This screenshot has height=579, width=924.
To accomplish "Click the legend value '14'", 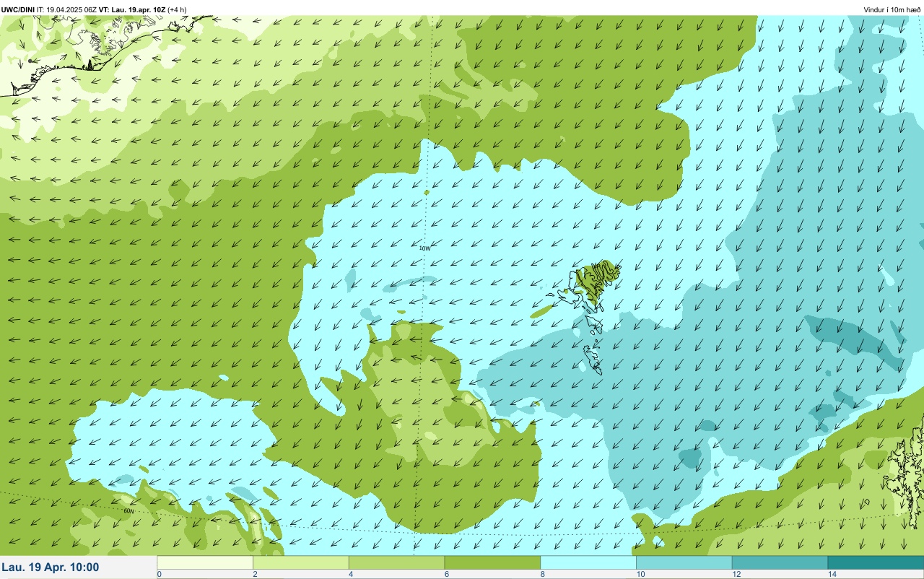I will click(832, 574).
